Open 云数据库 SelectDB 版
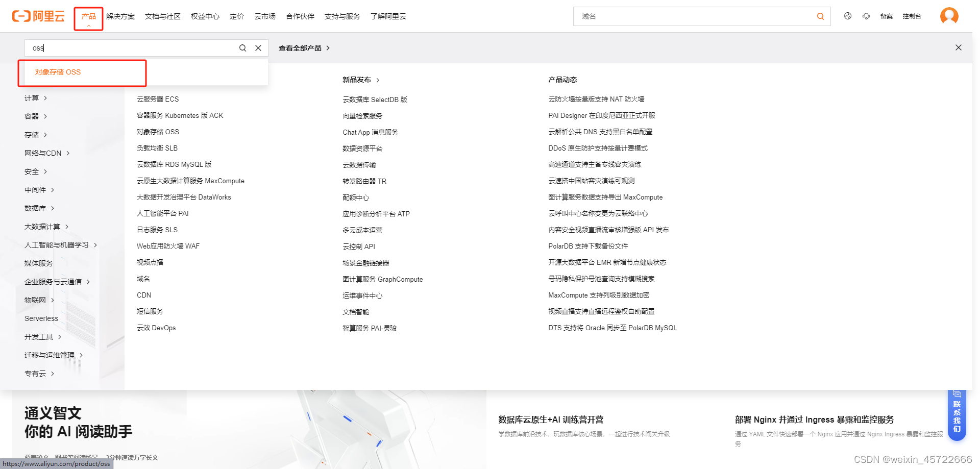The width and height of the screenshot is (980, 469). point(375,100)
